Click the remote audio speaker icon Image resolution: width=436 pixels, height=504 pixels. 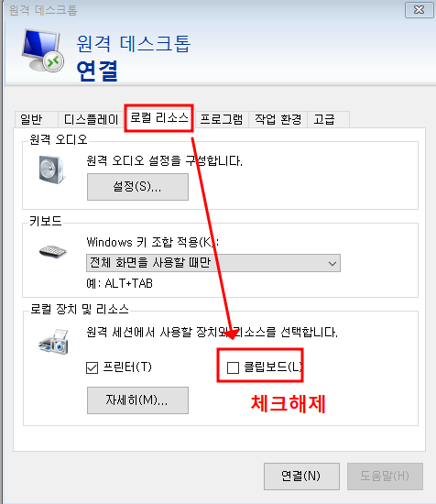51,170
